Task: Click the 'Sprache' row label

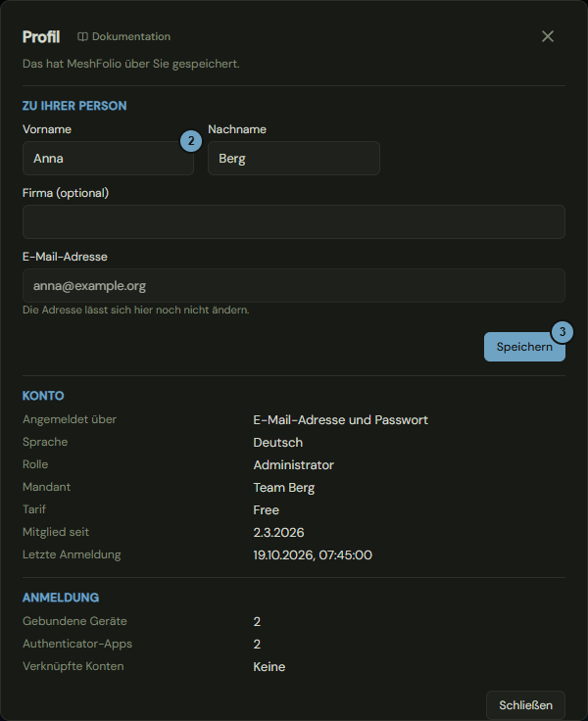Action: tap(45, 442)
